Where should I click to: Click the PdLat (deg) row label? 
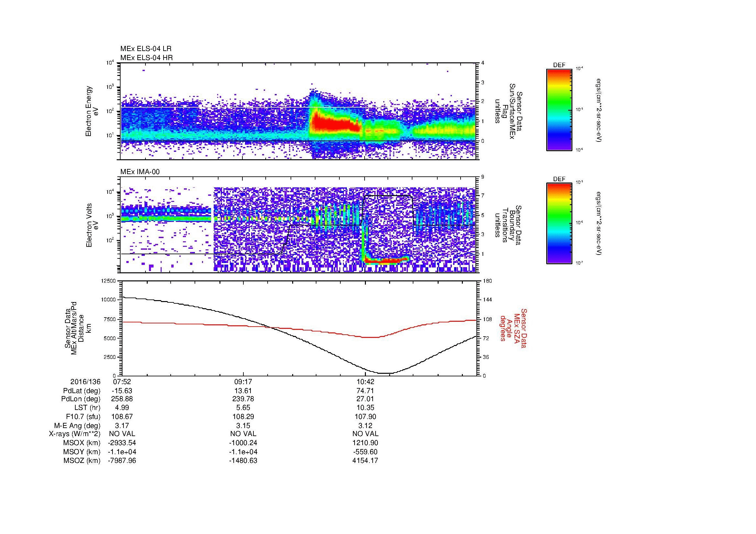click(x=82, y=391)
